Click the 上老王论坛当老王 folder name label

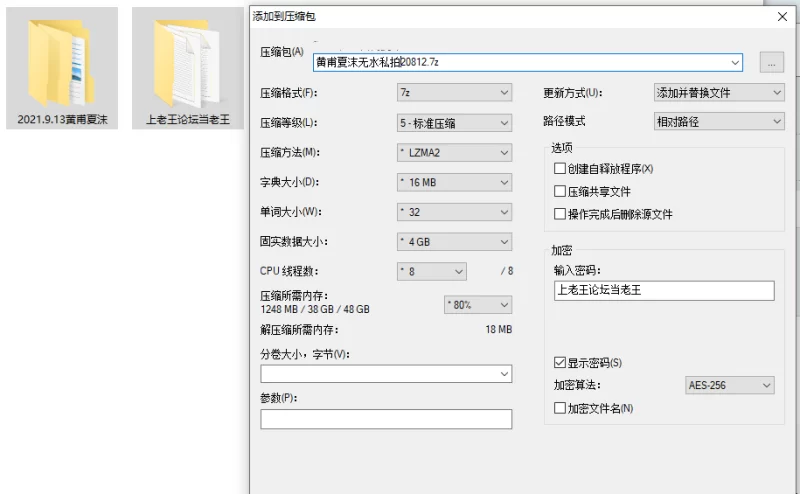(x=188, y=119)
